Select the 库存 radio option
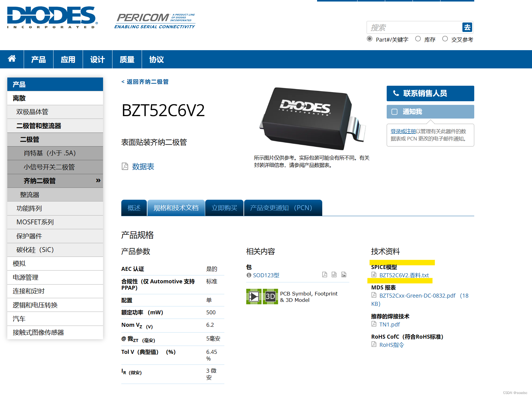The height and width of the screenshot is (397, 532). click(418, 39)
